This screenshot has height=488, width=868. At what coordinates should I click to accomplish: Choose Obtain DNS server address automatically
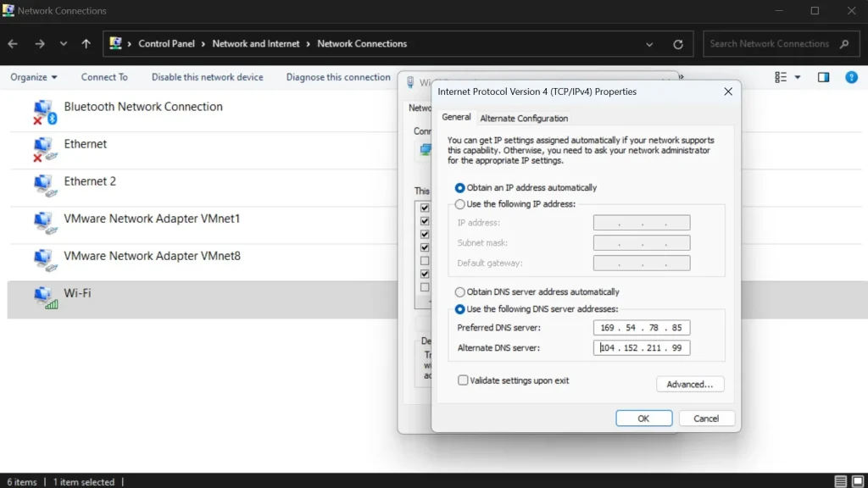click(x=460, y=292)
